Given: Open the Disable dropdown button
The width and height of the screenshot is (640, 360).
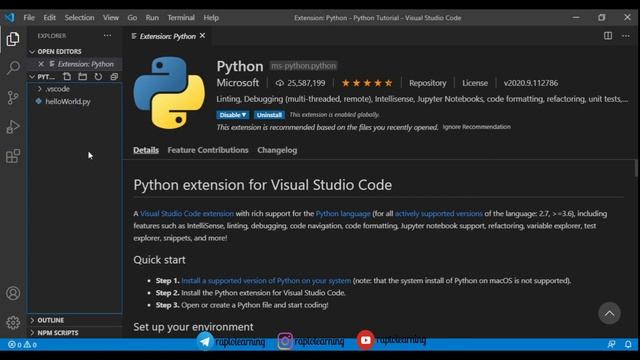Looking at the screenshot, I should click(x=233, y=115).
